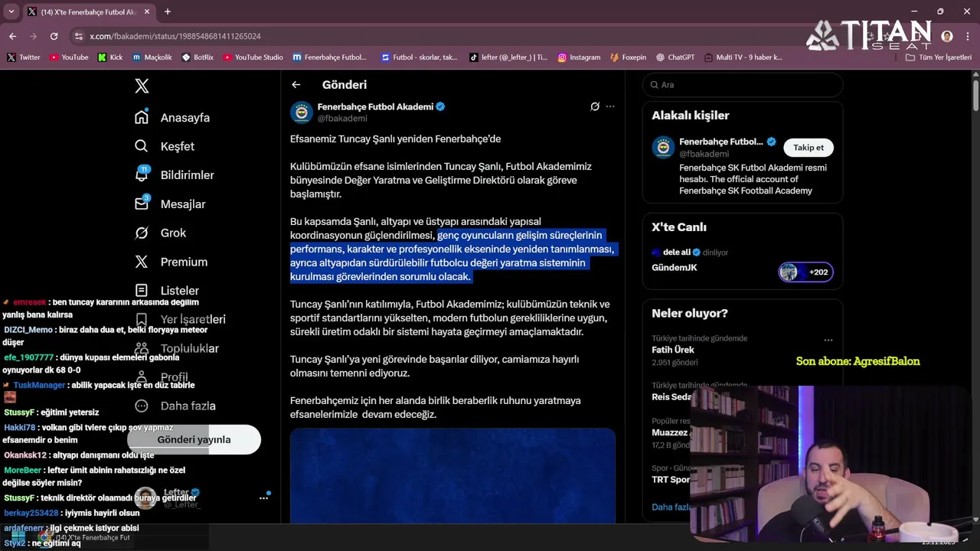Open Tüm Yer İşaretleri folder

[x=938, y=57]
